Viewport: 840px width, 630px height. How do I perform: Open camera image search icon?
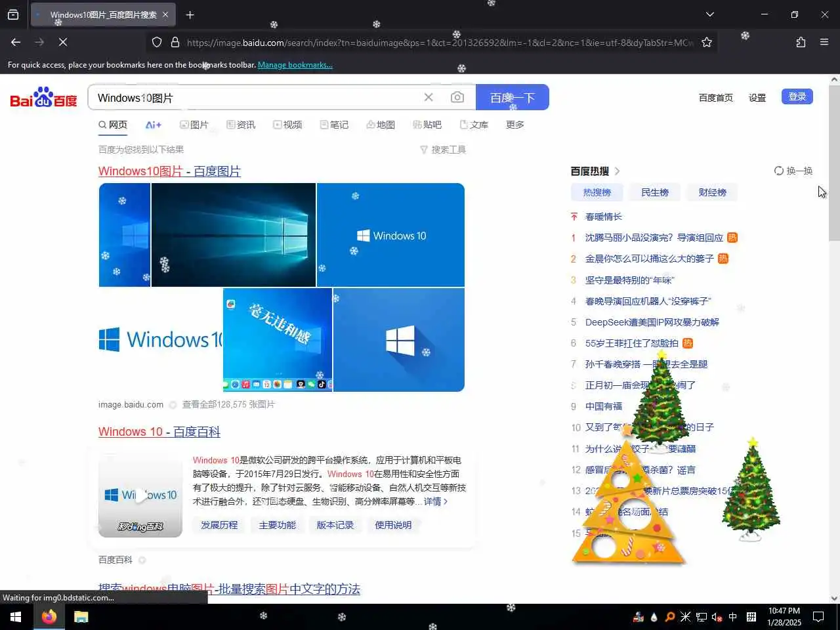pyautogui.click(x=457, y=97)
